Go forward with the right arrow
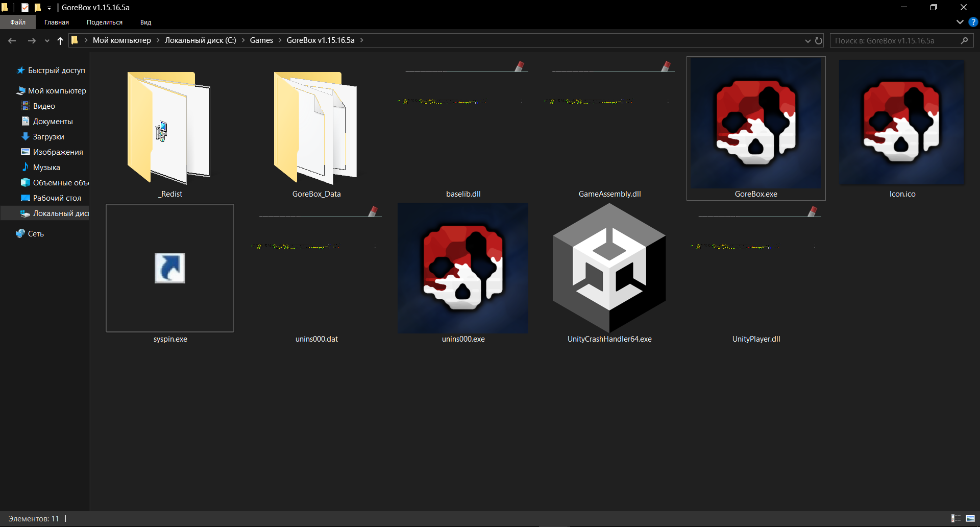This screenshot has width=980, height=527. click(x=32, y=40)
